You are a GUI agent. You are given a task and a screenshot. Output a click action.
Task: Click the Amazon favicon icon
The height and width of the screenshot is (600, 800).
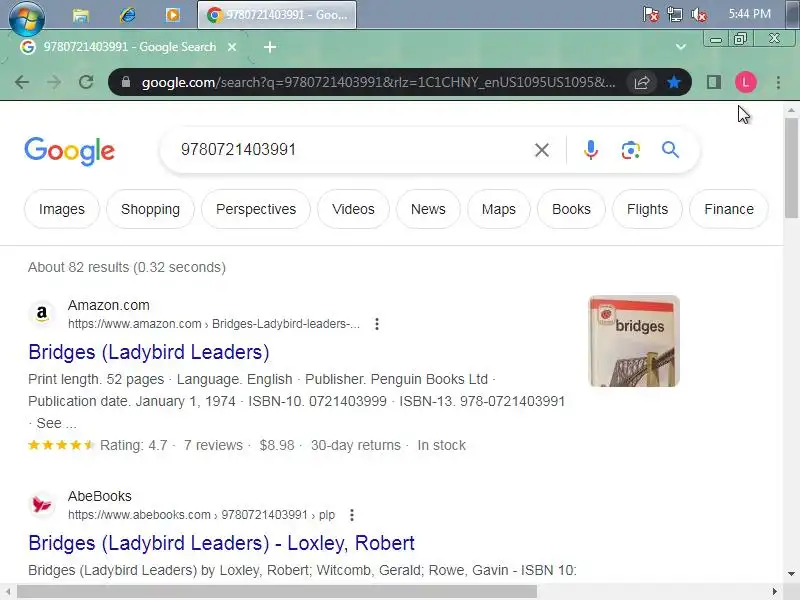click(42, 313)
